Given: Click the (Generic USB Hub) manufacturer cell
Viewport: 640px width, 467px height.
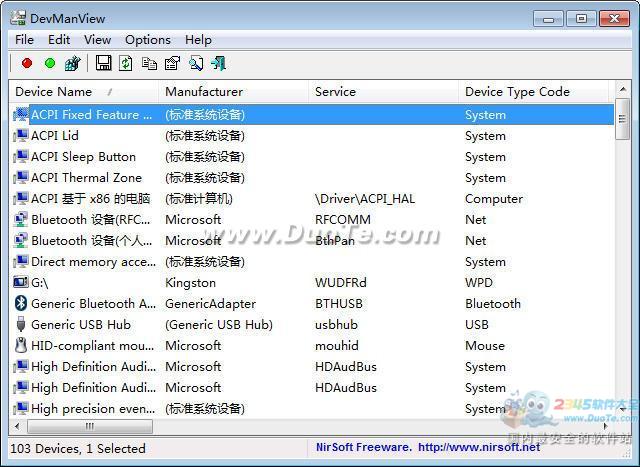Looking at the screenshot, I should pyautogui.click(x=219, y=325).
